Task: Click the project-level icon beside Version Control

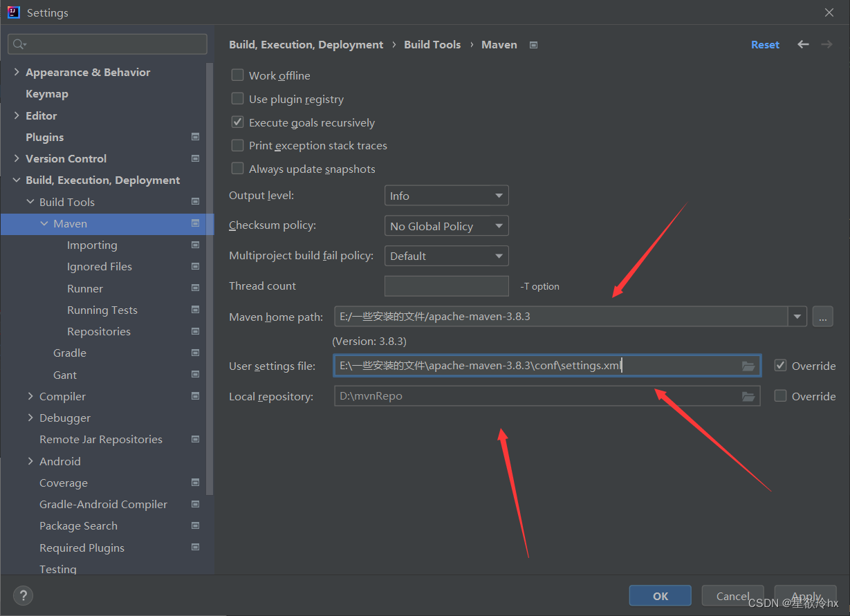Action: [x=196, y=158]
